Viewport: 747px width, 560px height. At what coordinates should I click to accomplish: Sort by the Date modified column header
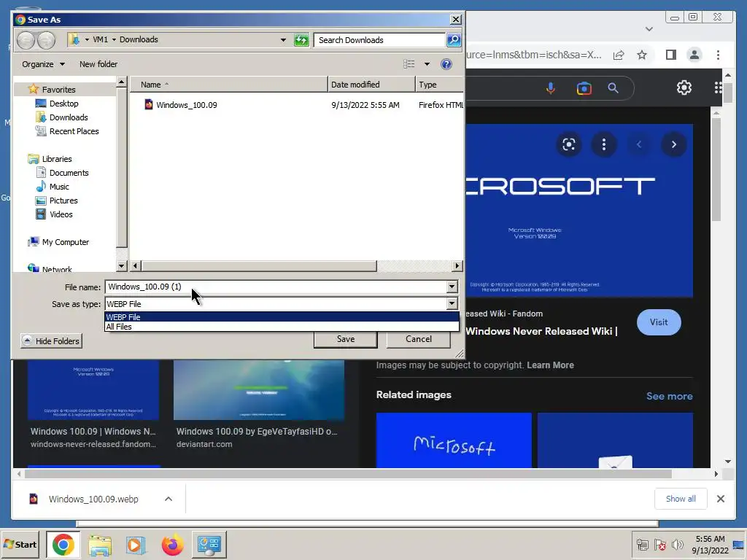pyautogui.click(x=371, y=85)
